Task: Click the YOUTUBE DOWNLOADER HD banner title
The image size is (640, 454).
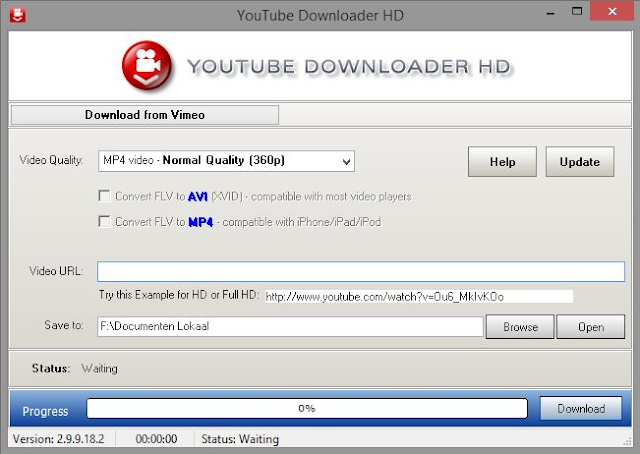Action: (349, 67)
